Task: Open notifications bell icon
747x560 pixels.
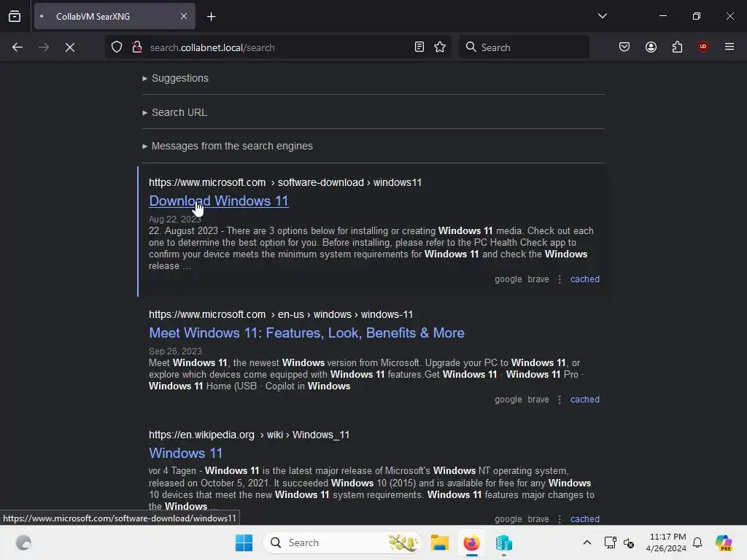Action: [x=697, y=542]
